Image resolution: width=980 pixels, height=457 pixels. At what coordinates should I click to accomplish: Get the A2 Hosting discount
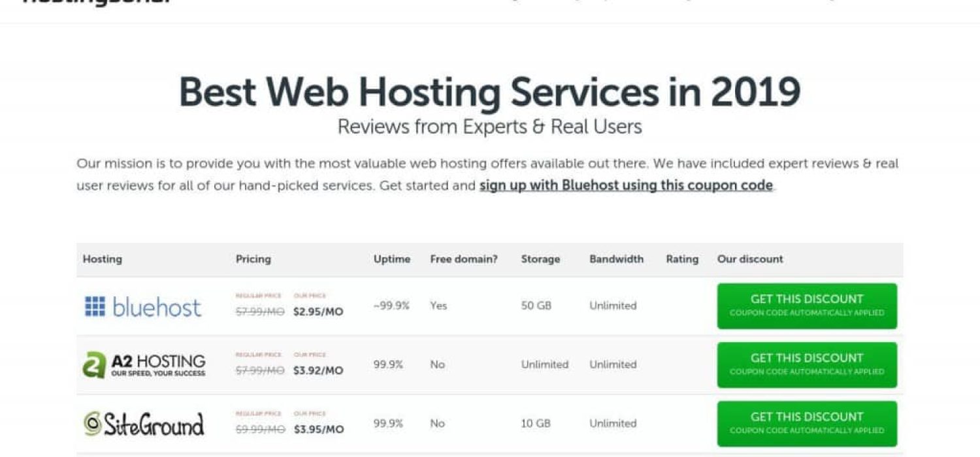click(807, 364)
